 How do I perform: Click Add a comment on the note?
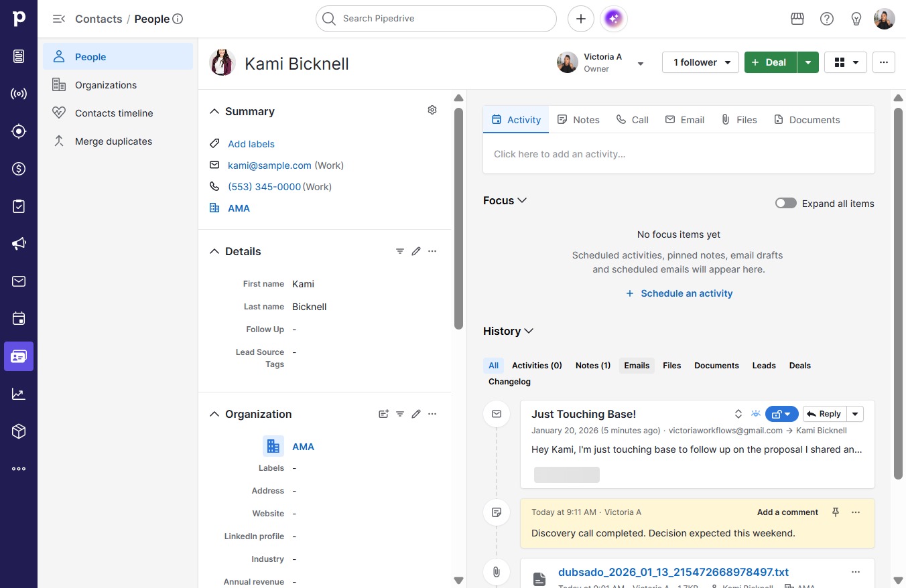[x=787, y=512]
